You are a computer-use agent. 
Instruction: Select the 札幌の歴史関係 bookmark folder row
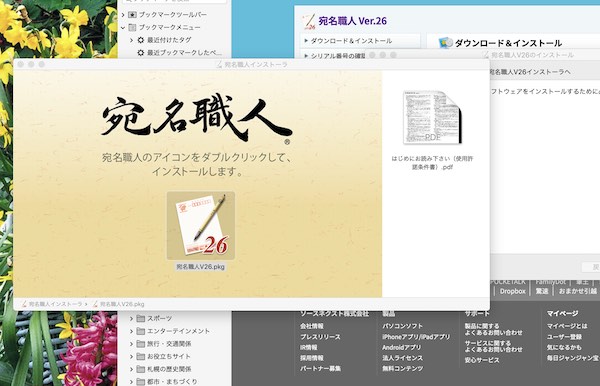coord(174,369)
